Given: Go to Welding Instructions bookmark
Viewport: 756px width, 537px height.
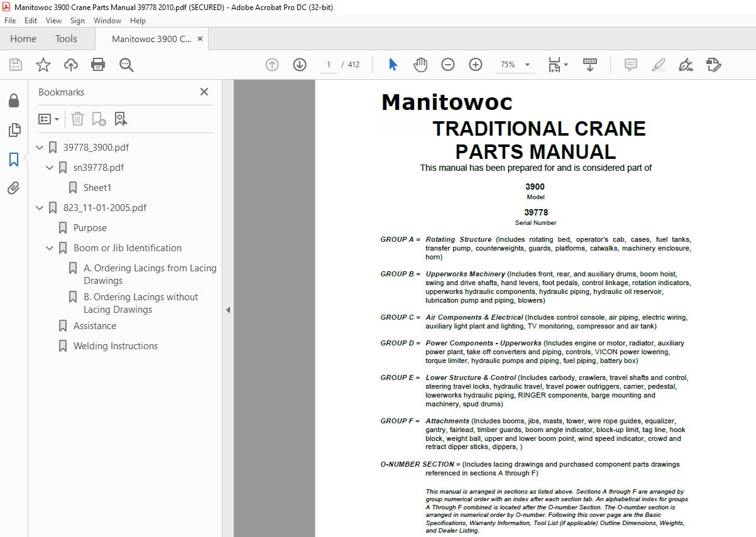Looking at the screenshot, I should coord(116,346).
